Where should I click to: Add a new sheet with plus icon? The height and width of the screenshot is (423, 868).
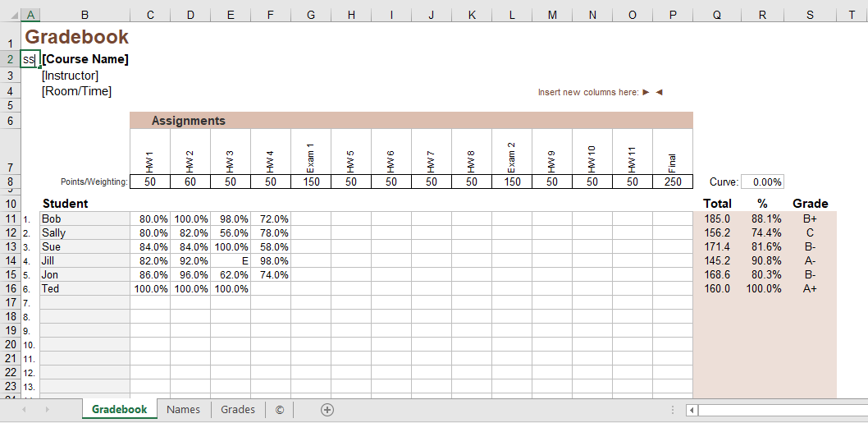(327, 410)
